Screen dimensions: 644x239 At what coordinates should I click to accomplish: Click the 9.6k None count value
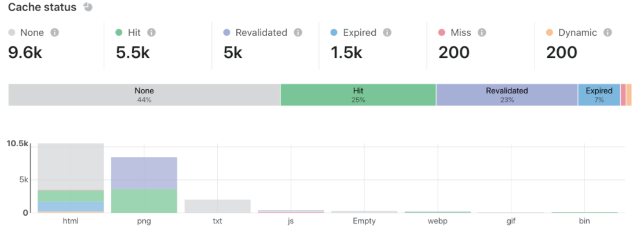click(25, 52)
